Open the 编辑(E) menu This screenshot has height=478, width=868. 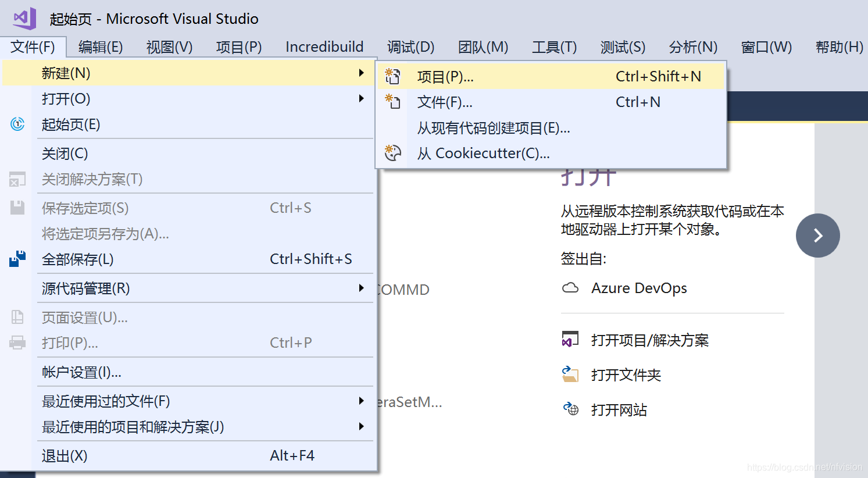(x=101, y=47)
